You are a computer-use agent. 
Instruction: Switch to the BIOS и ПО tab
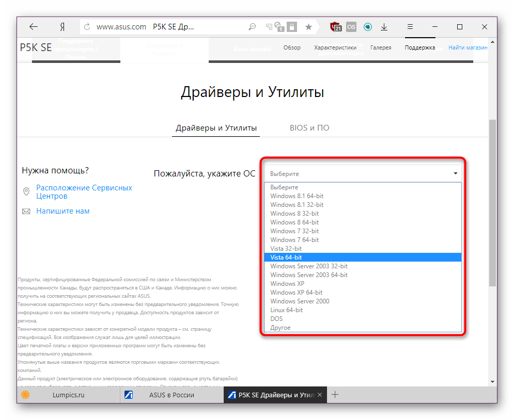[309, 128]
